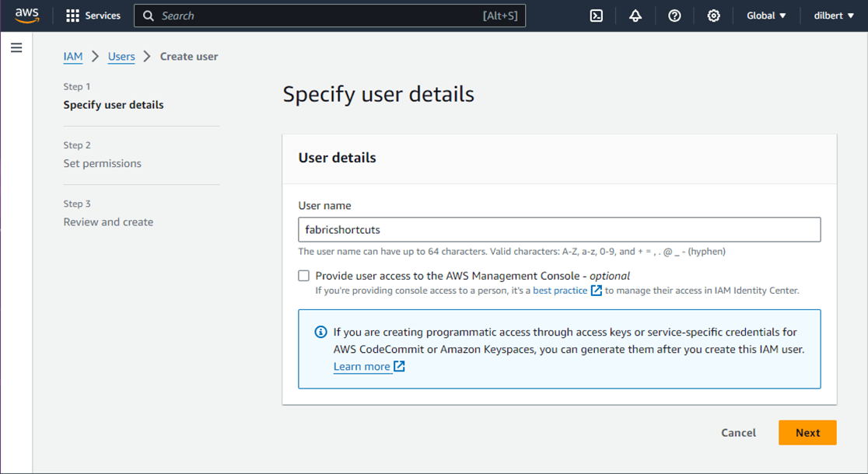Image resolution: width=868 pixels, height=474 pixels.
Task: Open the settings gear icon
Action: coord(713,16)
